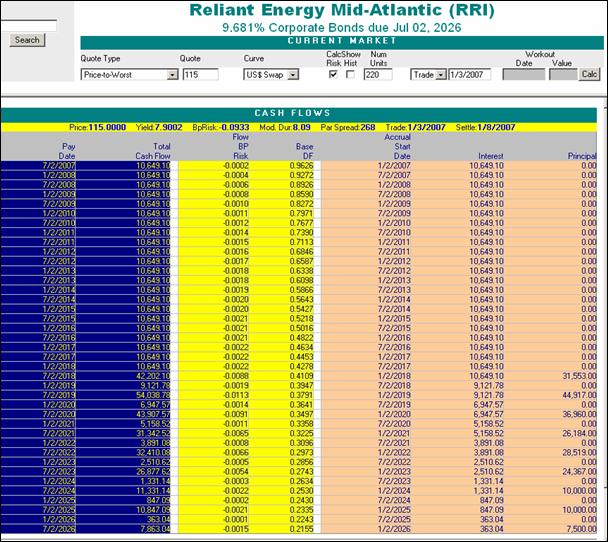Click the Interest column header
This screenshot has height=542, width=608.
tap(491, 156)
